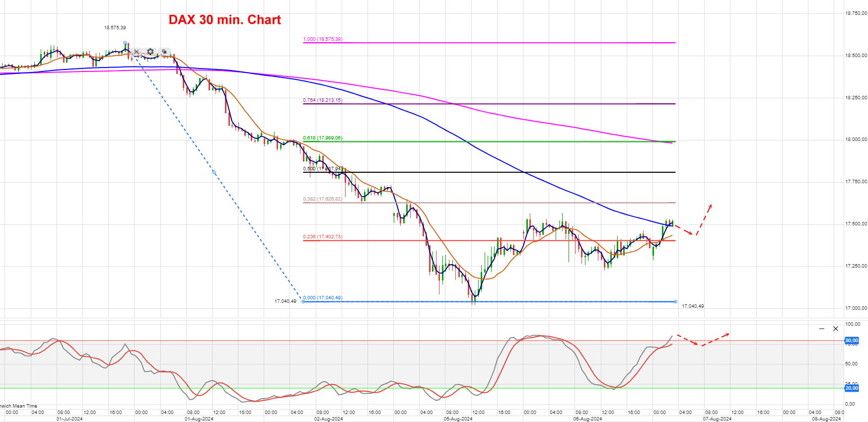Delete the selected Fibonacci drawing with the X icon

pyautogui.click(x=137, y=52)
